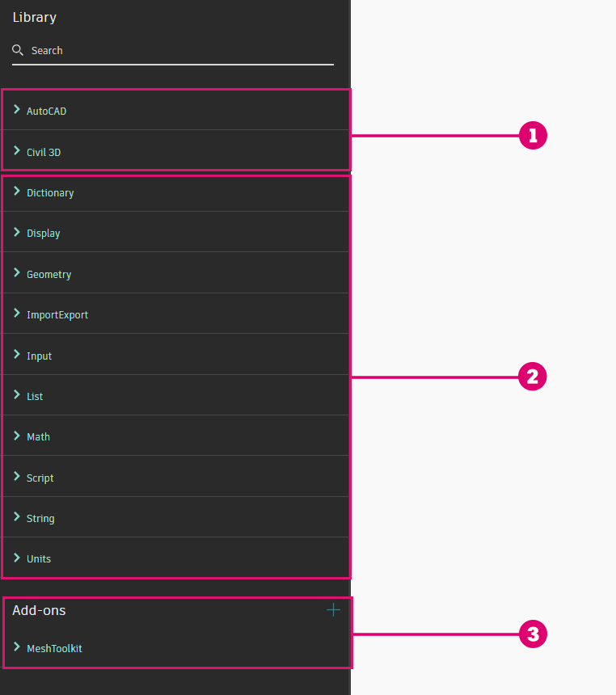Expand the AutoCAD chevron arrow
The height and width of the screenshot is (695, 616).
(17, 110)
